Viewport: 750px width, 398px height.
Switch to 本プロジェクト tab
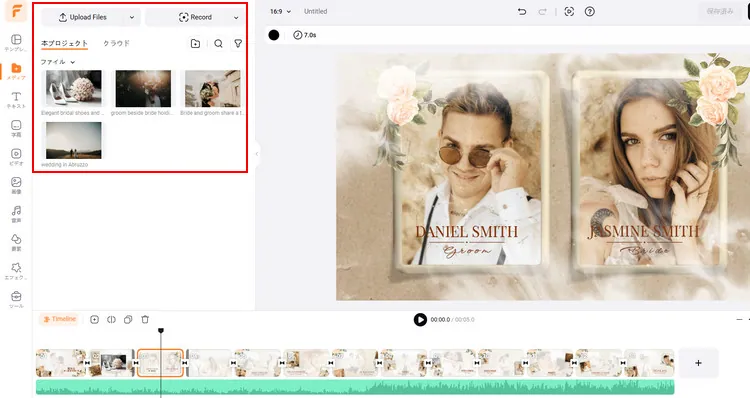pos(64,44)
